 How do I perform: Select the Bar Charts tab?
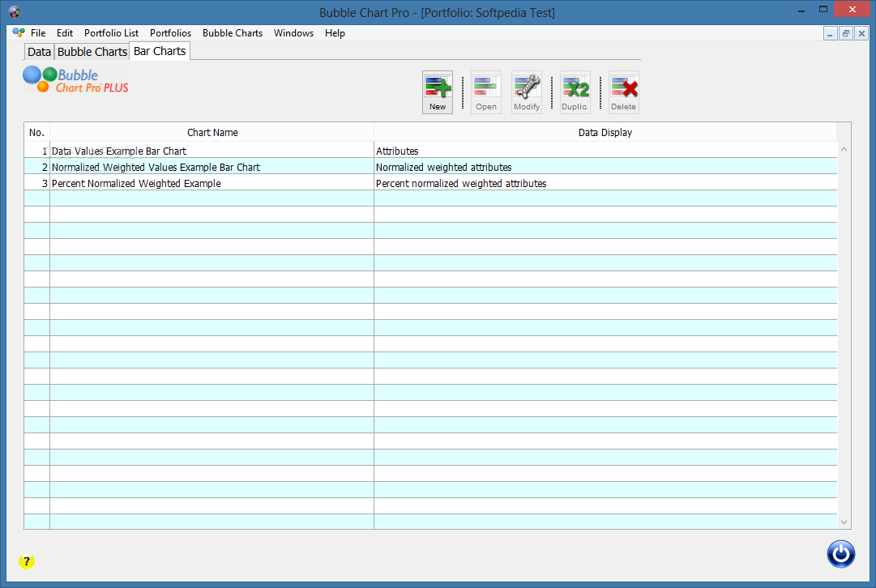[160, 51]
